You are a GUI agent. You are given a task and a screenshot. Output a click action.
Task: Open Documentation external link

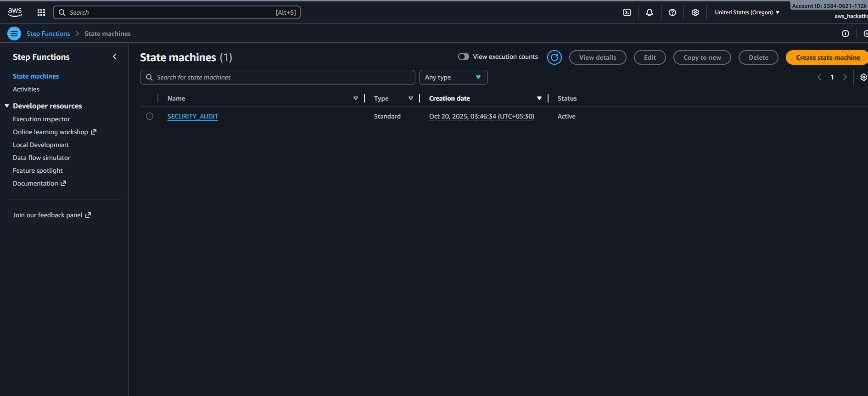coord(39,183)
